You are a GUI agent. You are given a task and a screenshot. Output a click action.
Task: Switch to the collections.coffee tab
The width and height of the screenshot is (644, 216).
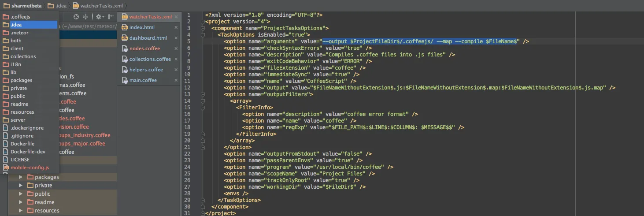click(148, 59)
